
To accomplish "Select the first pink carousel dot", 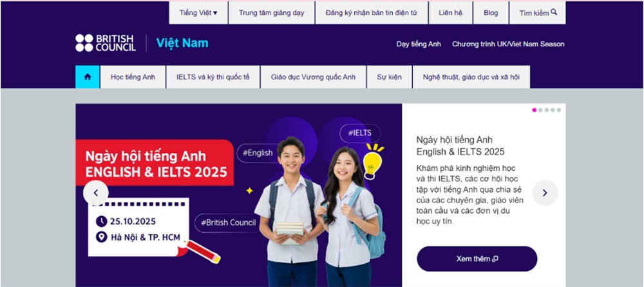I will 535,110.
